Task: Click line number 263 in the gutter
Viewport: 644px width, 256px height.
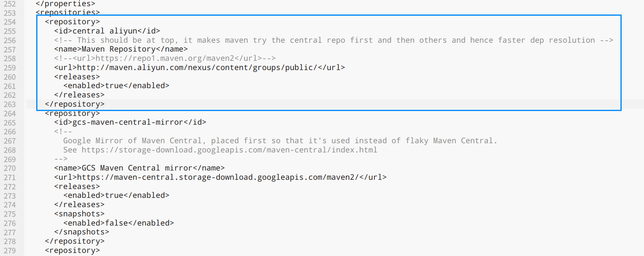Action: coord(10,104)
